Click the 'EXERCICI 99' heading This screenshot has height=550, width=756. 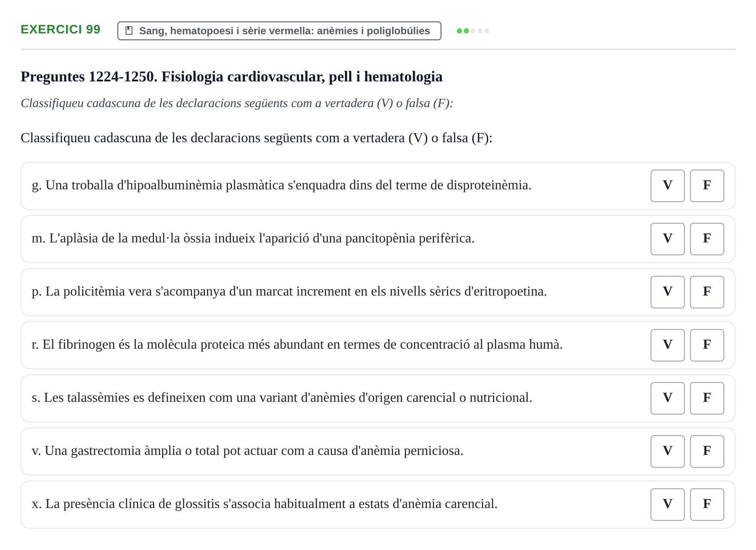point(60,30)
